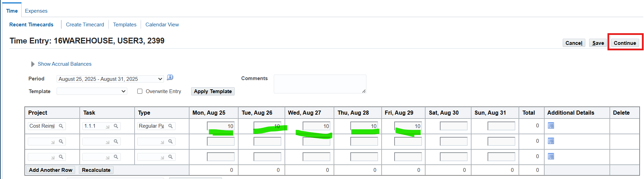
Task: Open the Template dropdown
Action: pyautogui.click(x=92, y=91)
